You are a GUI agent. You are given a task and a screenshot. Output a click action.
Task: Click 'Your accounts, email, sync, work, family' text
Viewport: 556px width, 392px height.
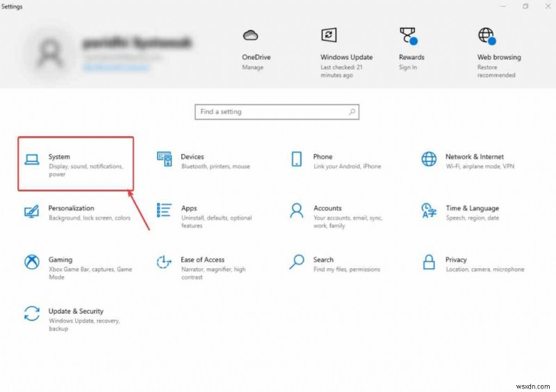(x=348, y=222)
